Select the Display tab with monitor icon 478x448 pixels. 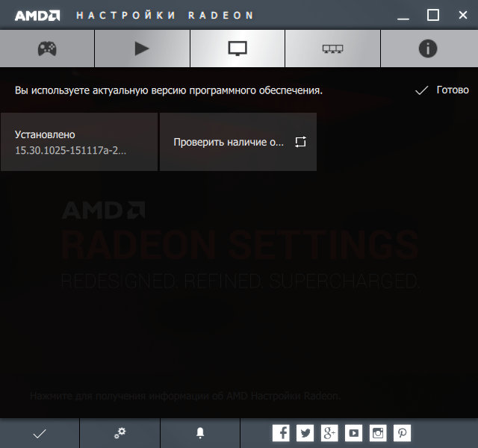tap(238, 49)
